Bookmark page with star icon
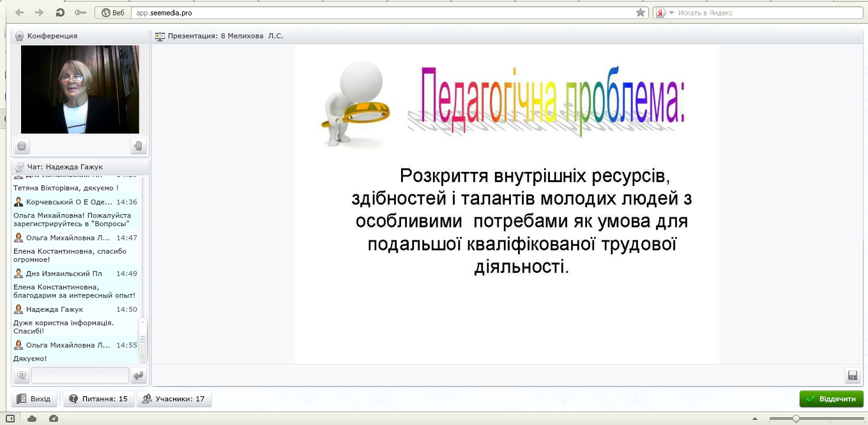Viewport: 868px width, 425px height. 641,13
